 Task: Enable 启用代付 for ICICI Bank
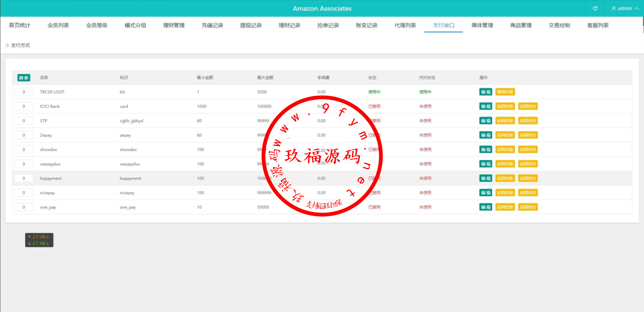point(528,106)
